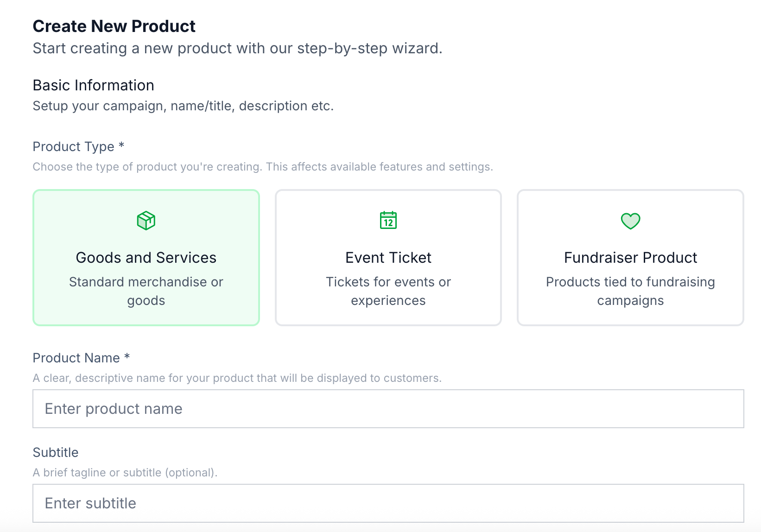This screenshot has height=532, width=761.
Task: Click the package box icon for Goods and Services
Action: 146,221
